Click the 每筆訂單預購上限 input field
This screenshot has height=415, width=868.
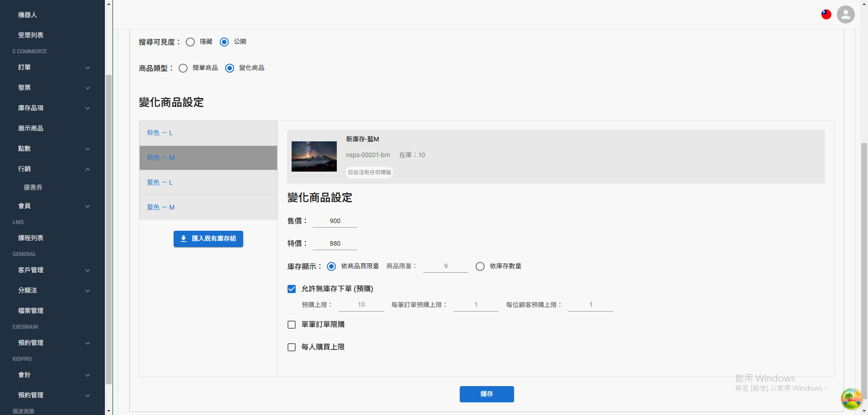(476, 305)
